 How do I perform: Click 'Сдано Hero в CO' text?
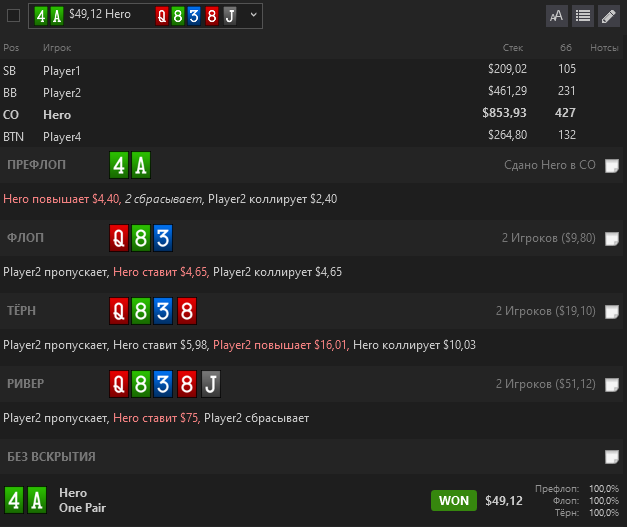(550, 165)
